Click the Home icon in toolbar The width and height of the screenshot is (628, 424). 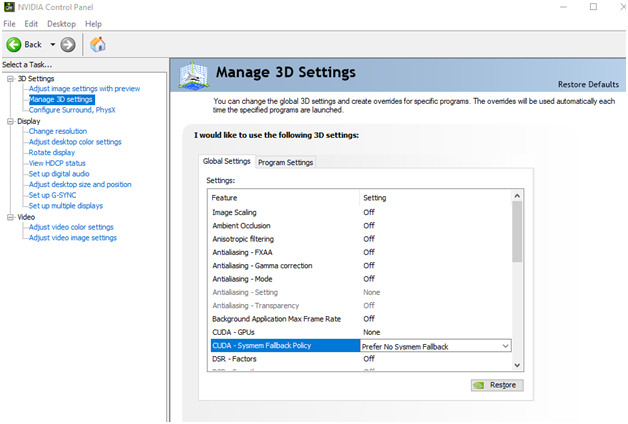coord(98,44)
